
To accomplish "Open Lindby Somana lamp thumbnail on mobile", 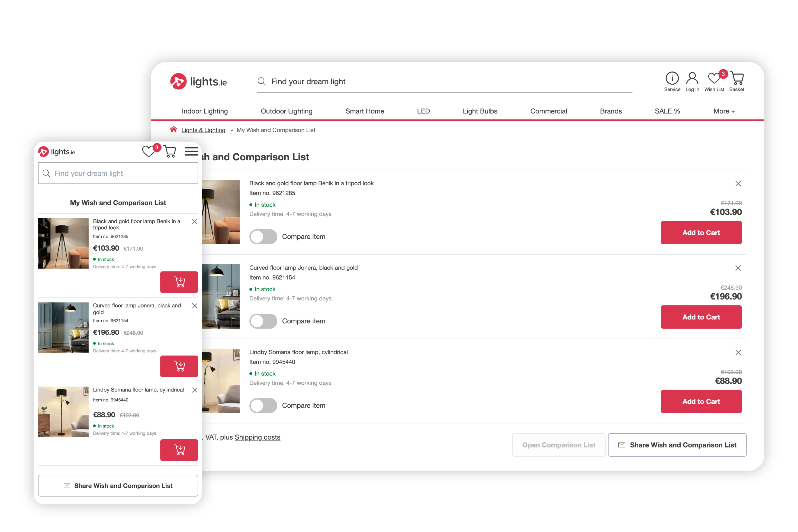I will click(63, 411).
